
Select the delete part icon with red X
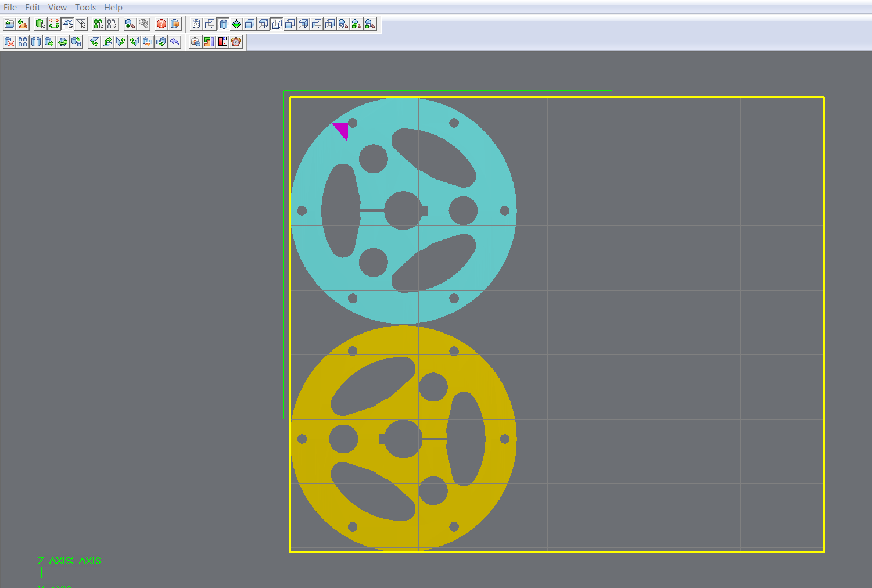coord(9,42)
